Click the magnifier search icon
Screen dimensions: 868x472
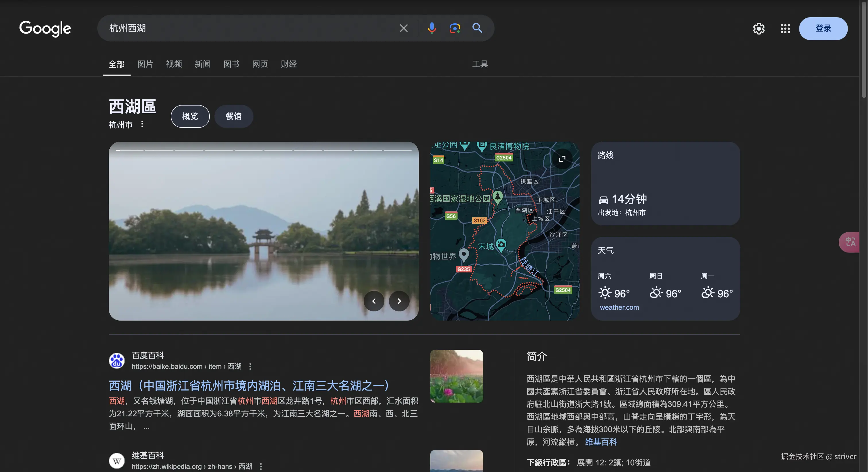(x=477, y=28)
